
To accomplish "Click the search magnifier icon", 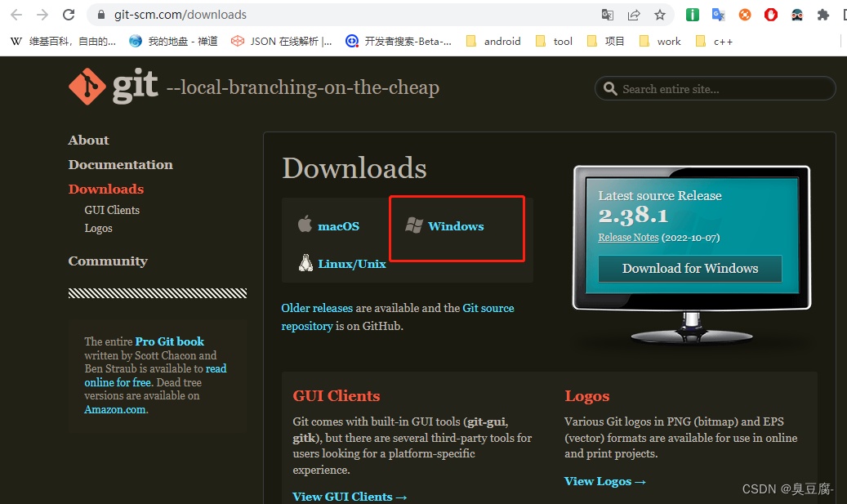I will [x=610, y=88].
